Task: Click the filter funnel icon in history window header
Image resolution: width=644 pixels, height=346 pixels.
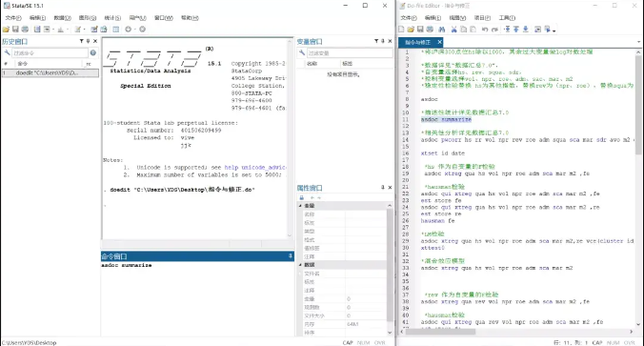Action: [x=81, y=41]
